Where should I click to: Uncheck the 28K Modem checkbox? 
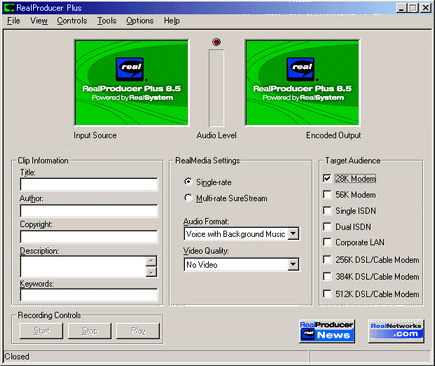click(x=327, y=178)
